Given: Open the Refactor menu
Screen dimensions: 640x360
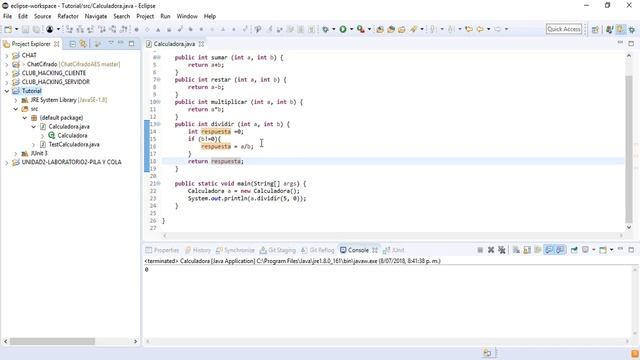Looking at the screenshot, I should tap(68, 16).
